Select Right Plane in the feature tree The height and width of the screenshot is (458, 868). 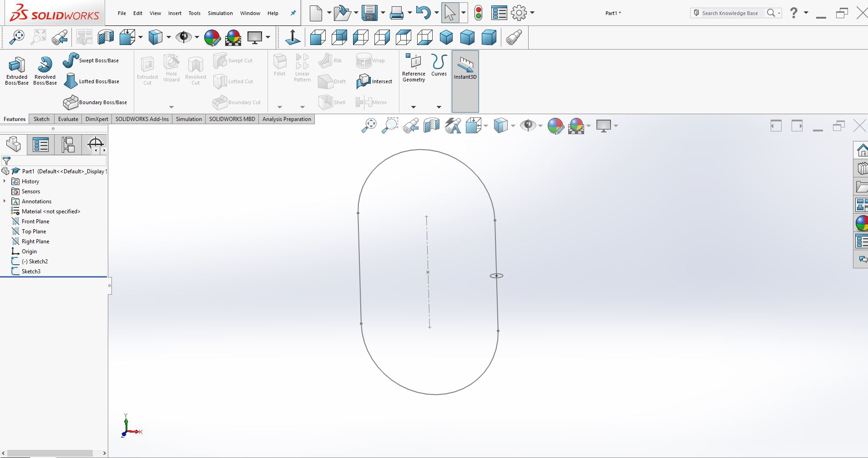(x=35, y=242)
